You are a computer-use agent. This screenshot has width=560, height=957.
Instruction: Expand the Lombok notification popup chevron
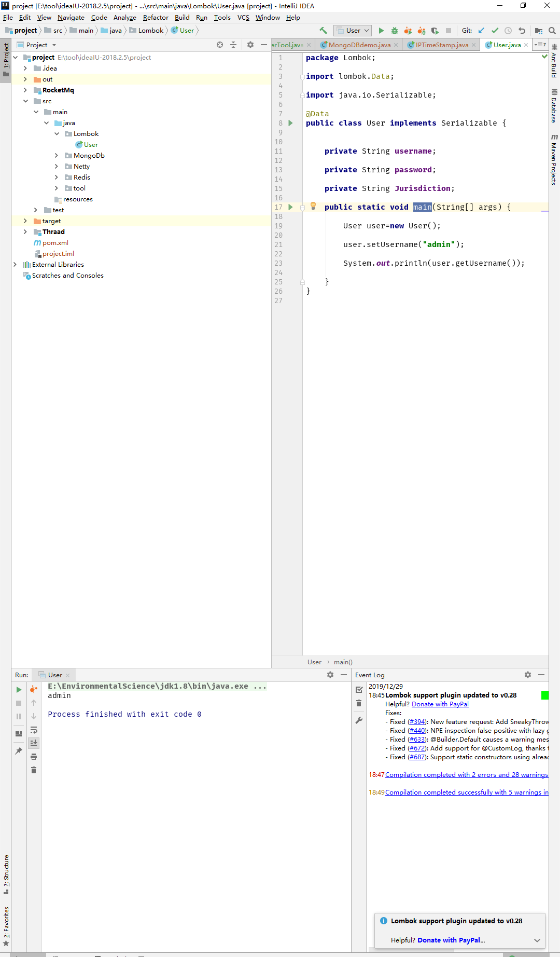point(537,940)
